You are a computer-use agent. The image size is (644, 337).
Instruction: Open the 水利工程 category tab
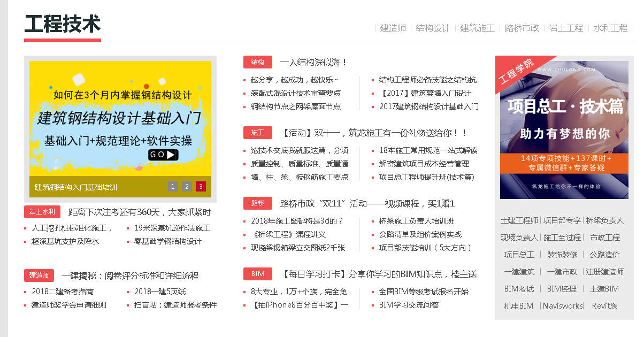click(610, 28)
